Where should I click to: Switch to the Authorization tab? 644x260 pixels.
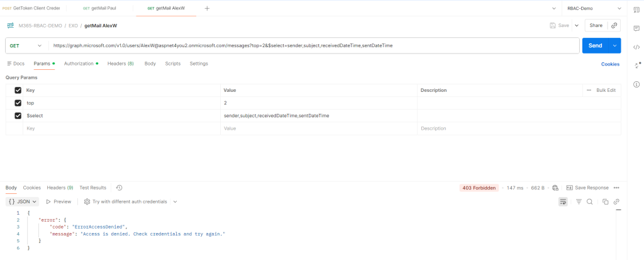pos(79,64)
